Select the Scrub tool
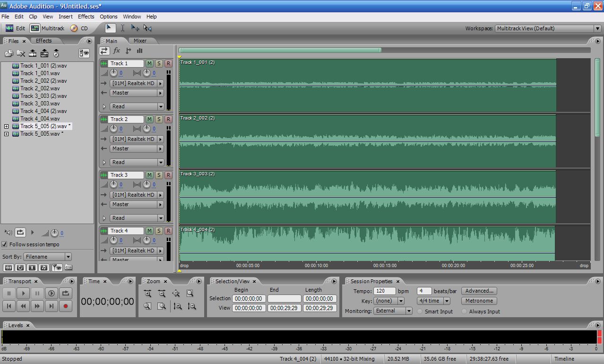This screenshot has height=364, width=604. (147, 28)
